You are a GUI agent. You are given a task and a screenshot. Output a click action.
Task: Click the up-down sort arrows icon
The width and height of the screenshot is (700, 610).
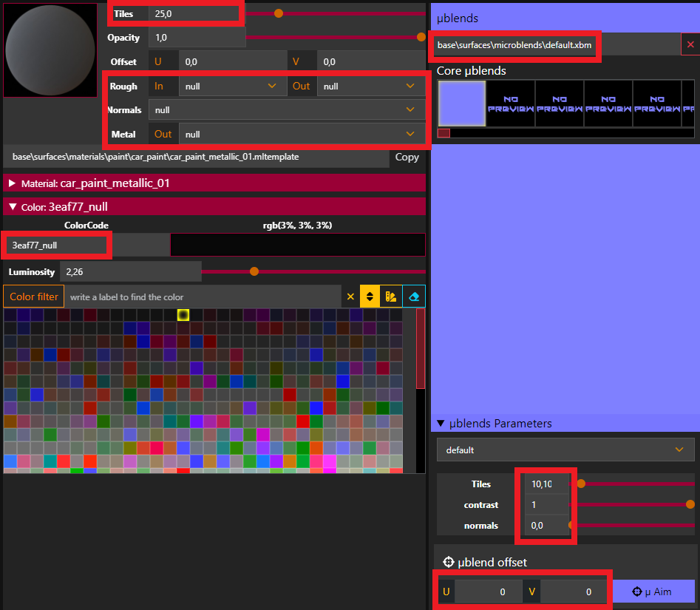(x=370, y=296)
